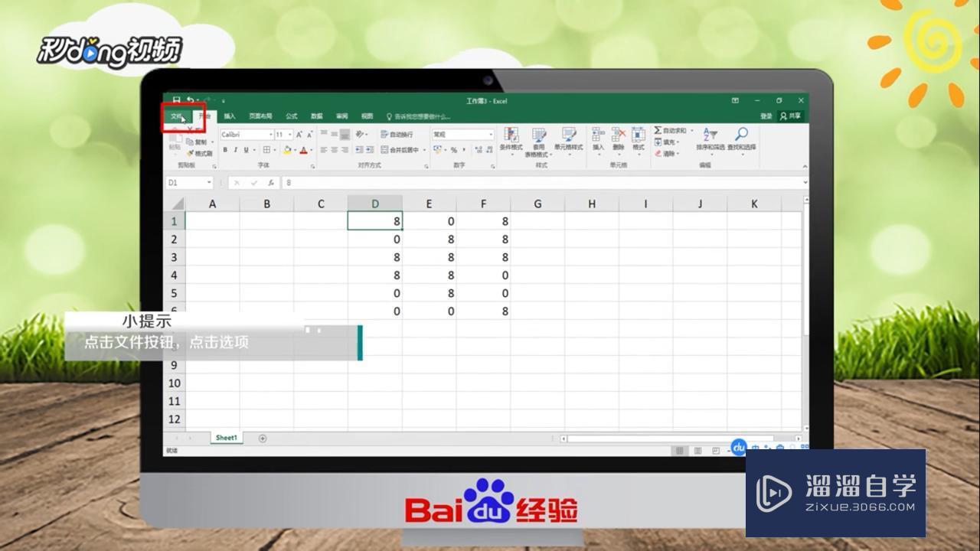Click Wrap Text (自动换行)
The image size is (980, 551).
[x=397, y=135]
